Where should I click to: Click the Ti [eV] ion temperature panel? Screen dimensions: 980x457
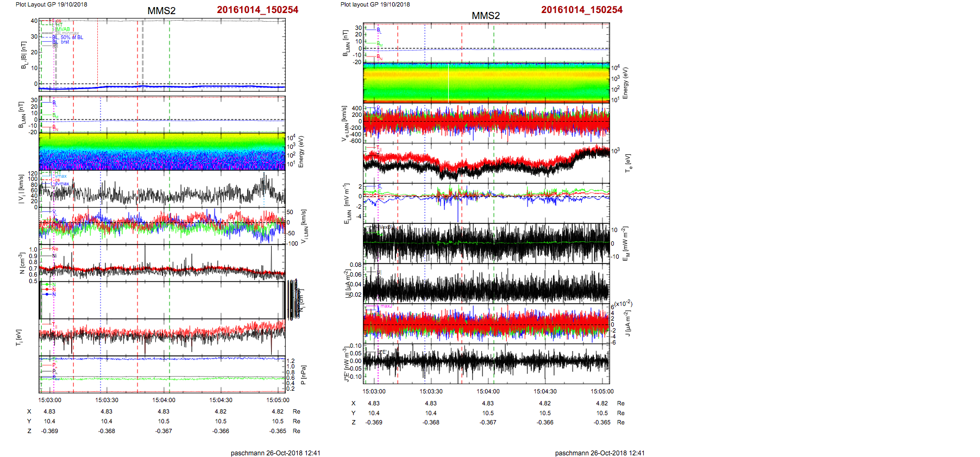click(x=162, y=337)
